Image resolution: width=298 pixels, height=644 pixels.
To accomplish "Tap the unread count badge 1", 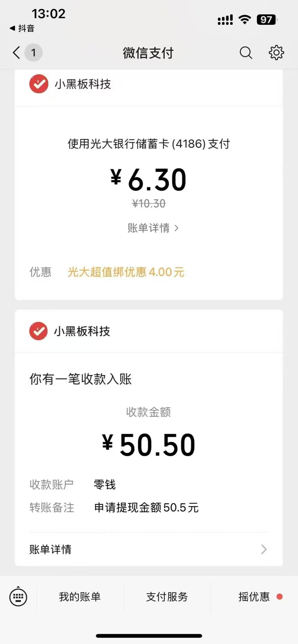I will pyautogui.click(x=33, y=52).
